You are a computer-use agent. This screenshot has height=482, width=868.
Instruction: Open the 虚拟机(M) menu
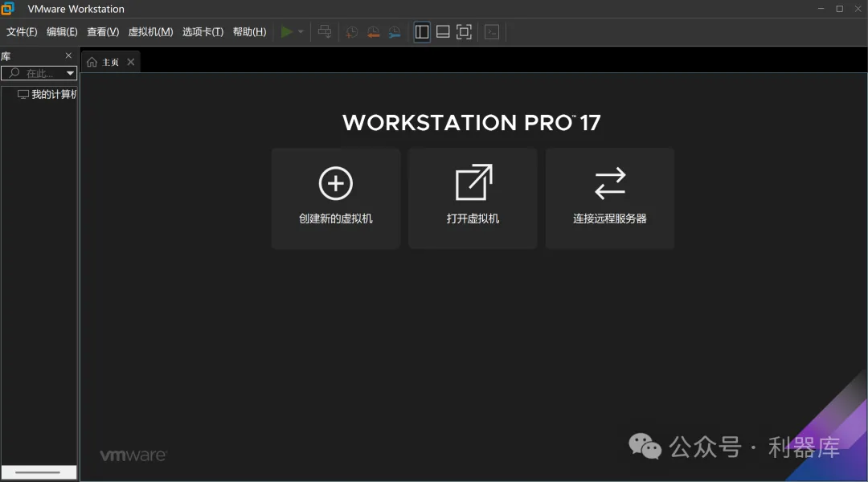click(150, 32)
